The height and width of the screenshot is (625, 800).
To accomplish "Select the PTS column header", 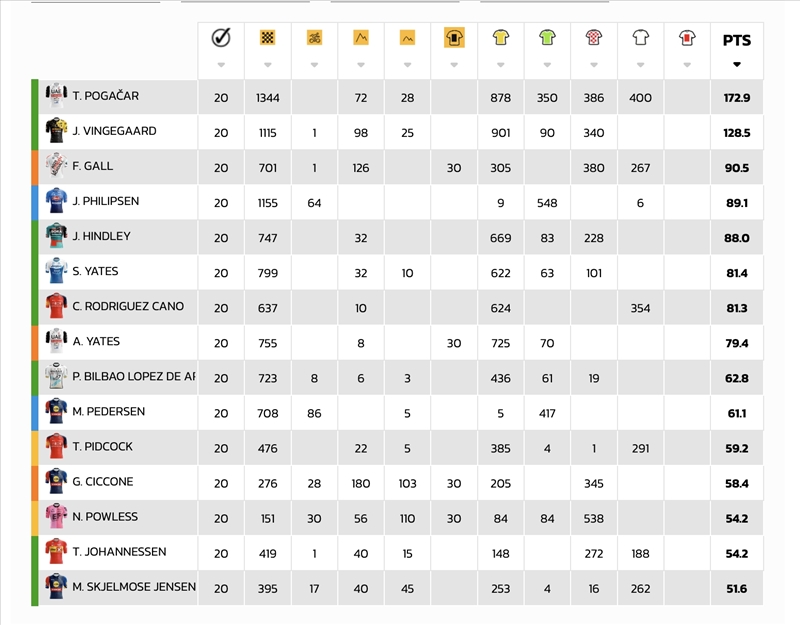I will 737,41.
